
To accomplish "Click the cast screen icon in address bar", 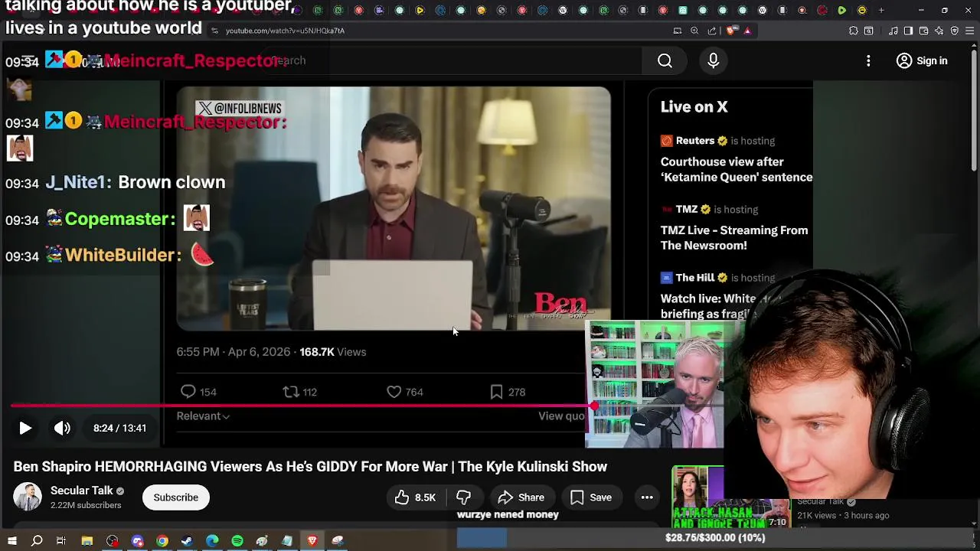I will click(678, 31).
